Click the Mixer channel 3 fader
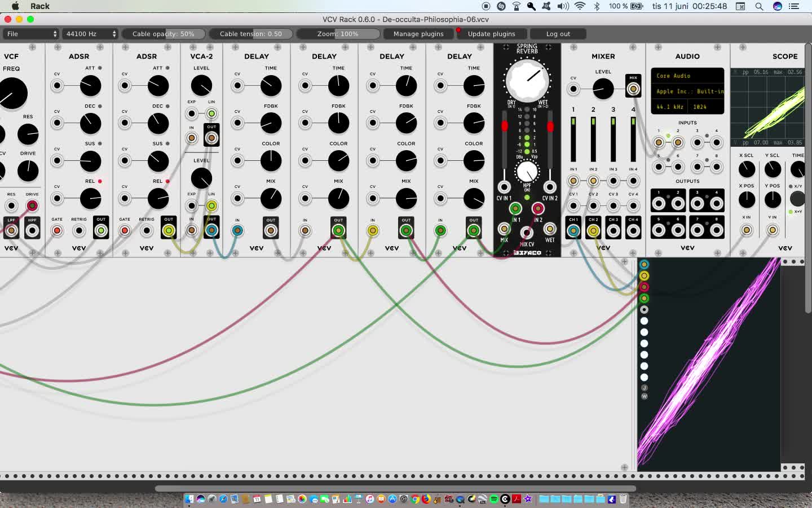812x508 pixels. click(613, 139)
